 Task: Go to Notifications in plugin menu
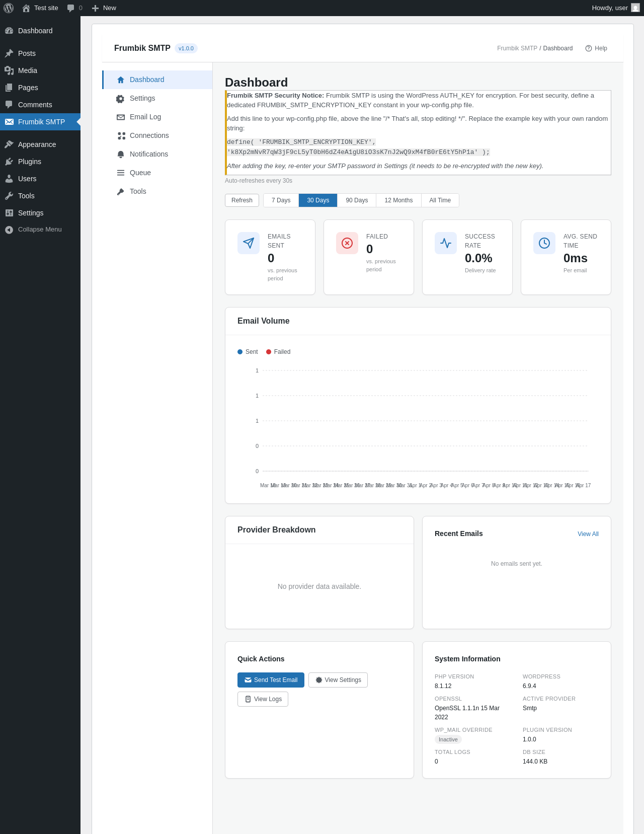click(x=157, y=154)
